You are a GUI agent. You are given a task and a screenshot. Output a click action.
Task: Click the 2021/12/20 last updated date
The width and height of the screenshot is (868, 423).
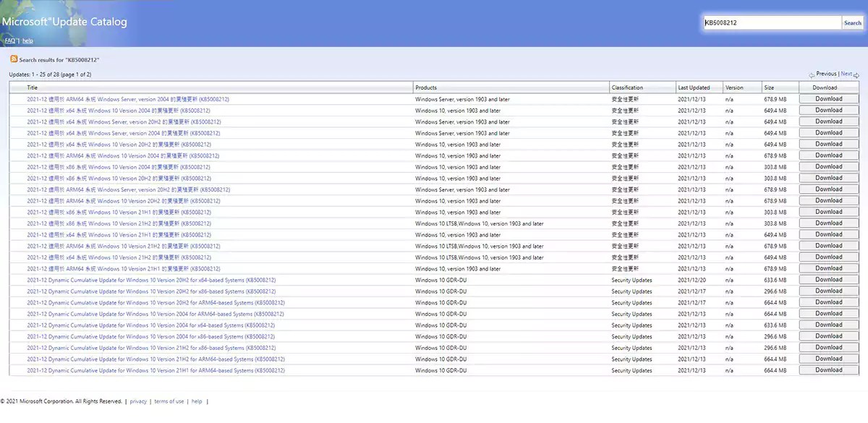coord(692,280)
